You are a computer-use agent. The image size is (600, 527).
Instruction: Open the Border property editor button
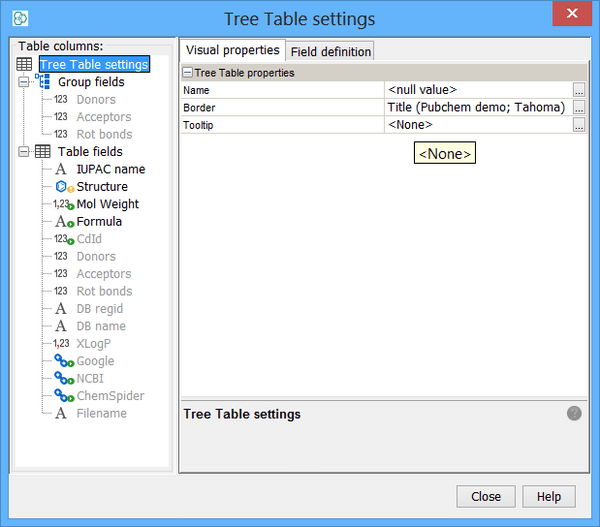579,108
